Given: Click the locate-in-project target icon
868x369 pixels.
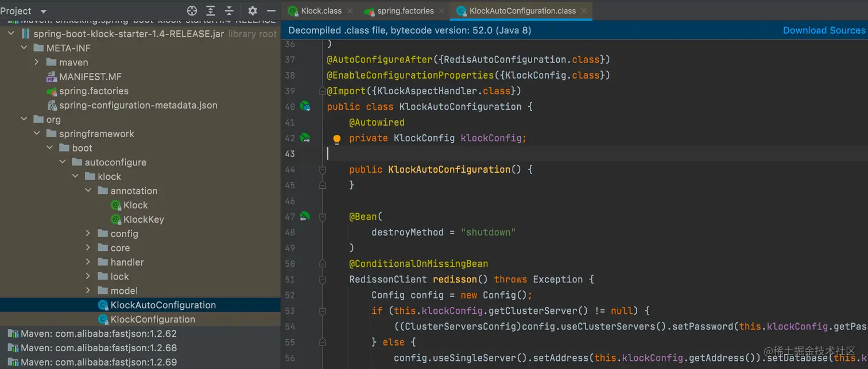Looking at the screenshot, I should point(192,11).
